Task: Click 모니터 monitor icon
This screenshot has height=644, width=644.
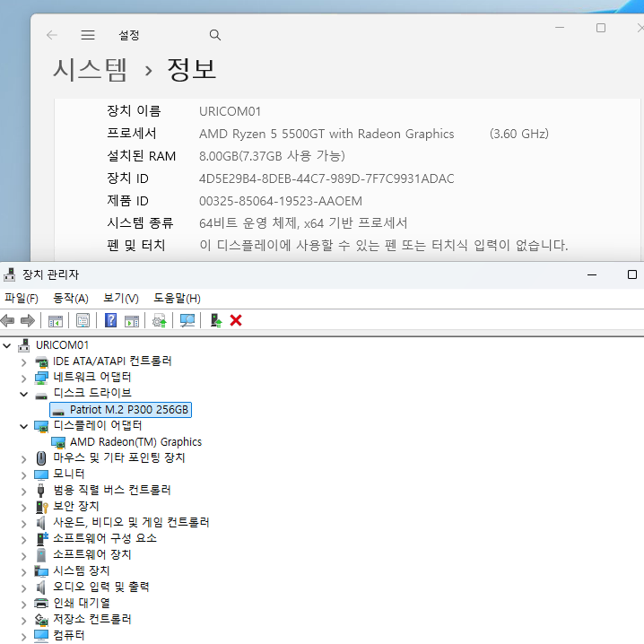Action: pyautogui.click(x=41, y=474)
